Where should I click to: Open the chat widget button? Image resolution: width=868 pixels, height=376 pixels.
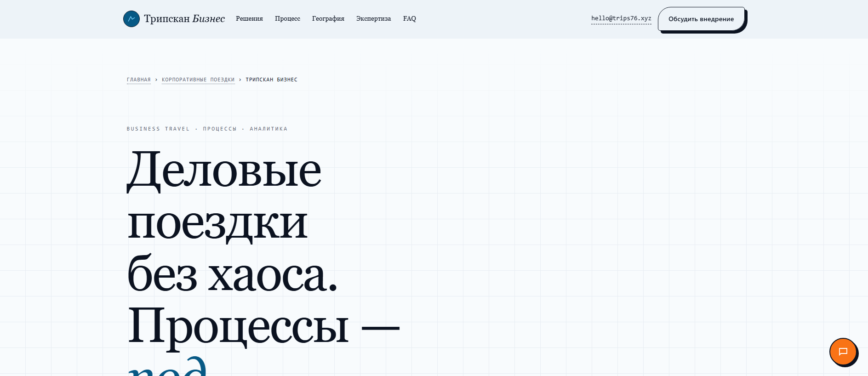(843, 352)
